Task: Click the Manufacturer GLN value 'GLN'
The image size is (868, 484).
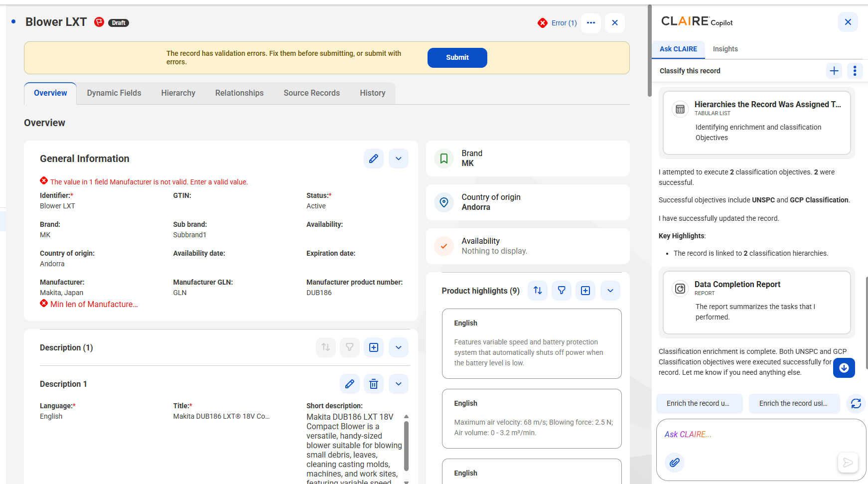Action: 180,293
